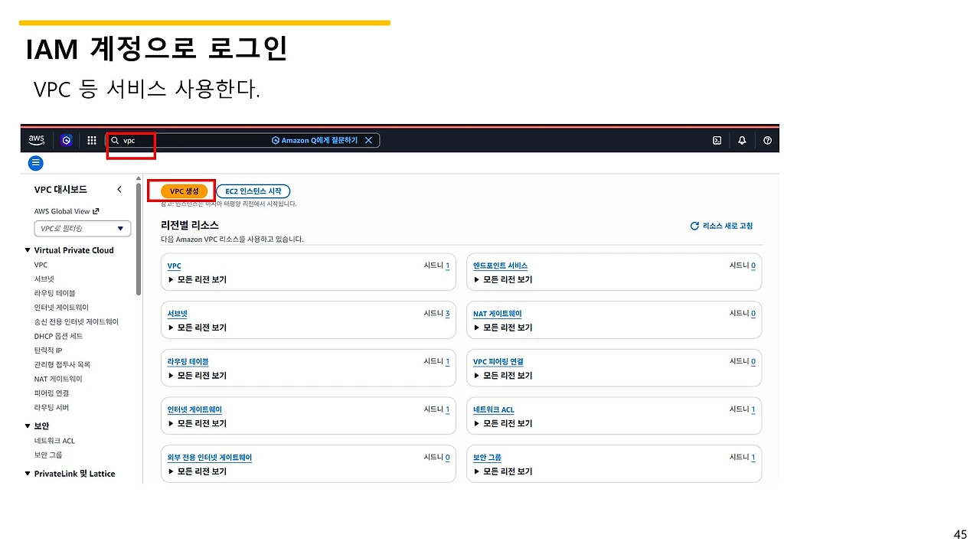Viewport: 980px width, 551px height.
Task: Clear the search box with the X
Action: click(368, 140)
